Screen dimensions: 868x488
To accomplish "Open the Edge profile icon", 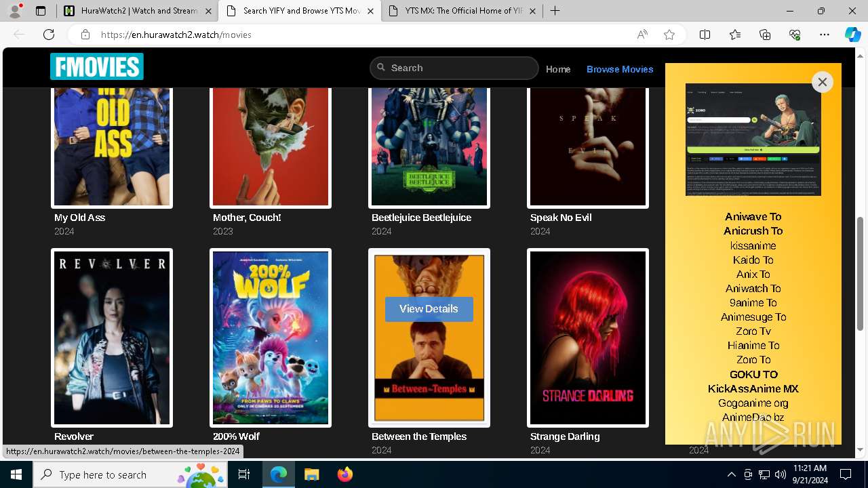I will click(15, 11).
